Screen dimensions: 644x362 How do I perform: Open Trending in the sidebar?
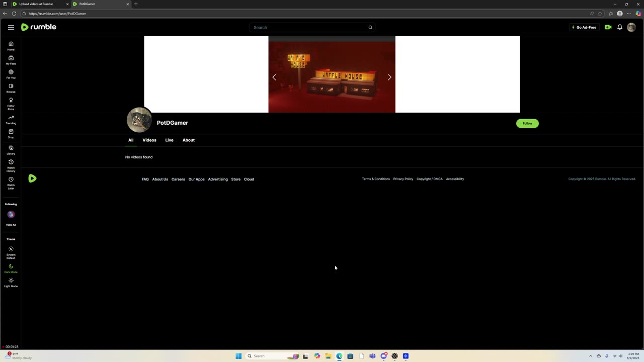[x=11, y=120]
